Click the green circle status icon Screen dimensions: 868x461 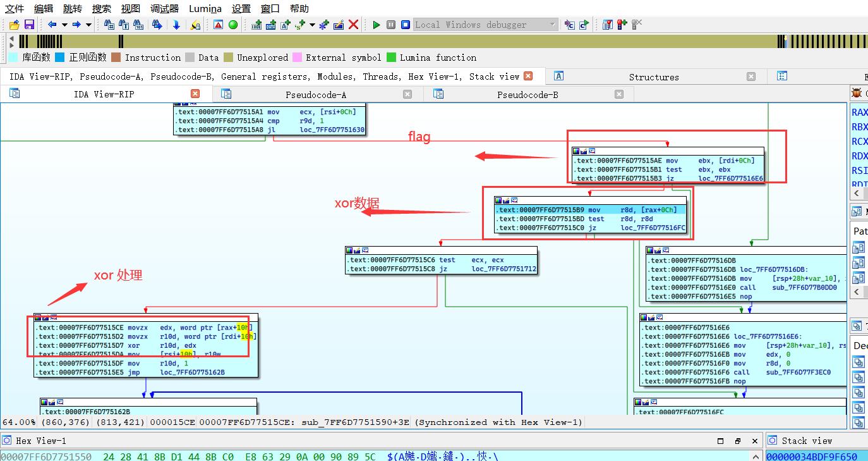click(x=233, y=25)
